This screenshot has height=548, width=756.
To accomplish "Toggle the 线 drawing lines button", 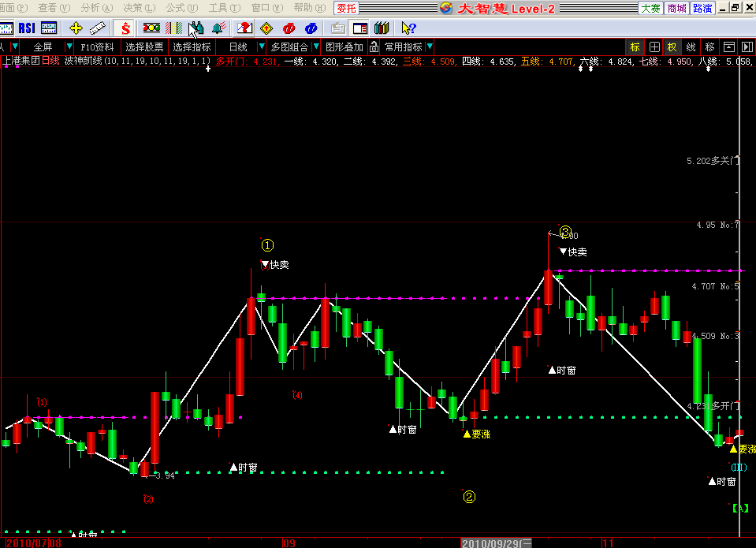I will tap(691, 47).
